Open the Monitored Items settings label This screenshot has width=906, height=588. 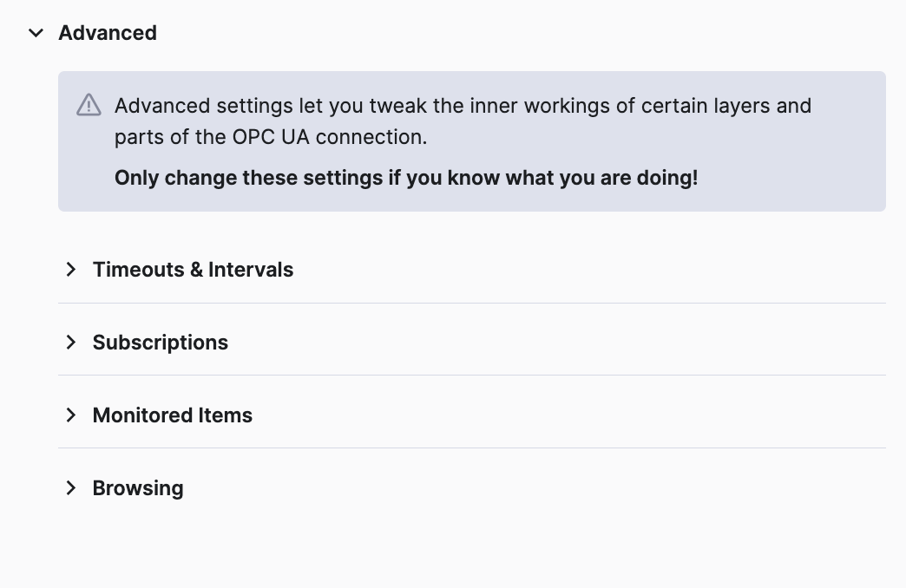173,415
